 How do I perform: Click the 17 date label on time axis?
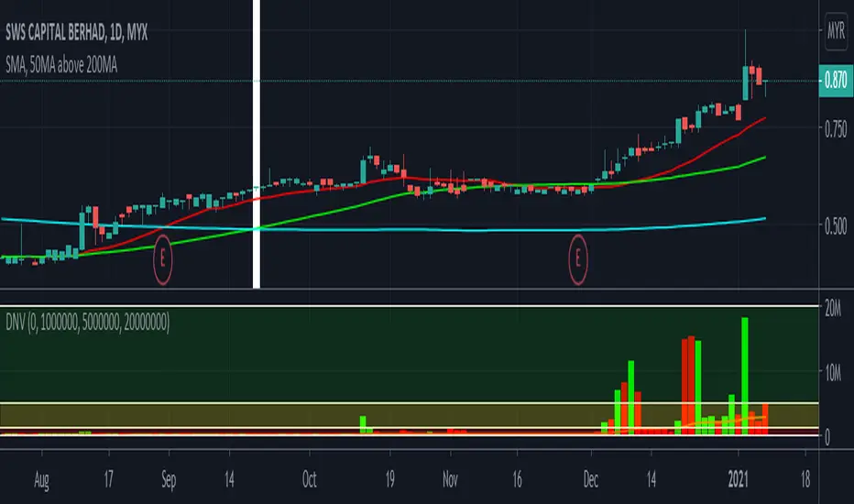[109, 480]
